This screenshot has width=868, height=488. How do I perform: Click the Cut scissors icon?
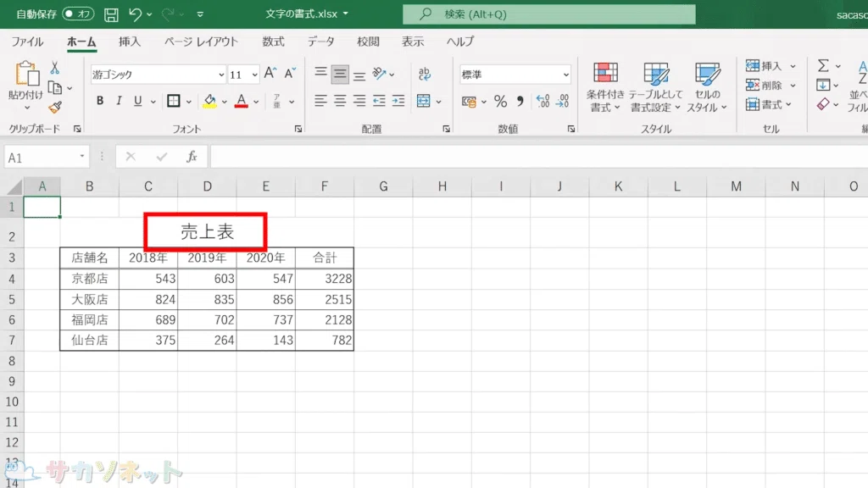coord(55,68)
